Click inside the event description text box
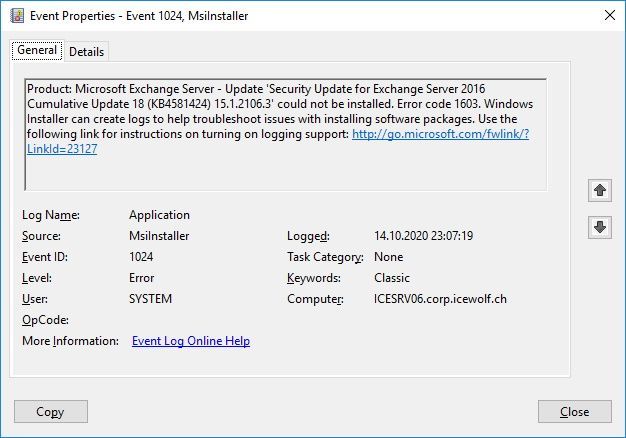This screenshot has height=438, width=626. pos(285,135)
